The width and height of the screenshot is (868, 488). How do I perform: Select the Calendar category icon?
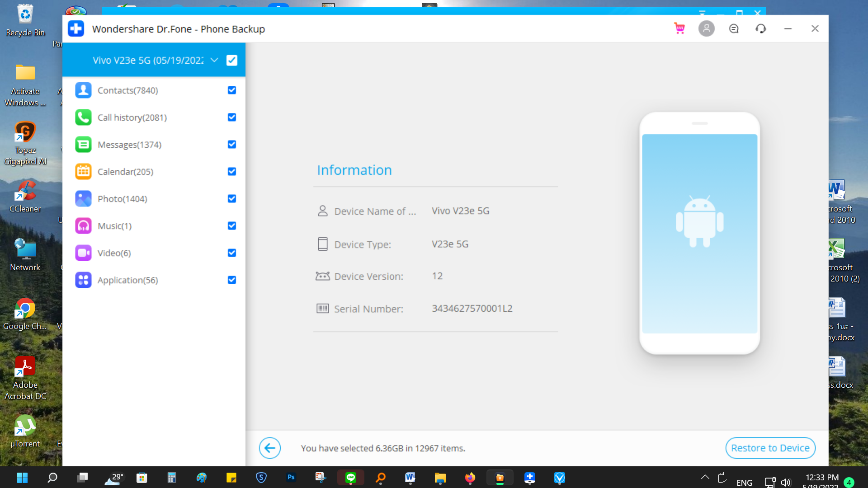click(x=83, y=172)
